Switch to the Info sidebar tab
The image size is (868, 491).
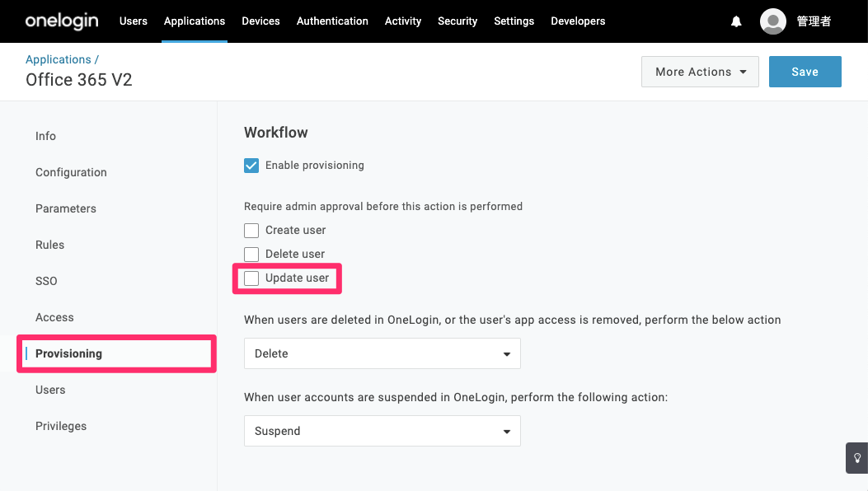click(45, 136)
